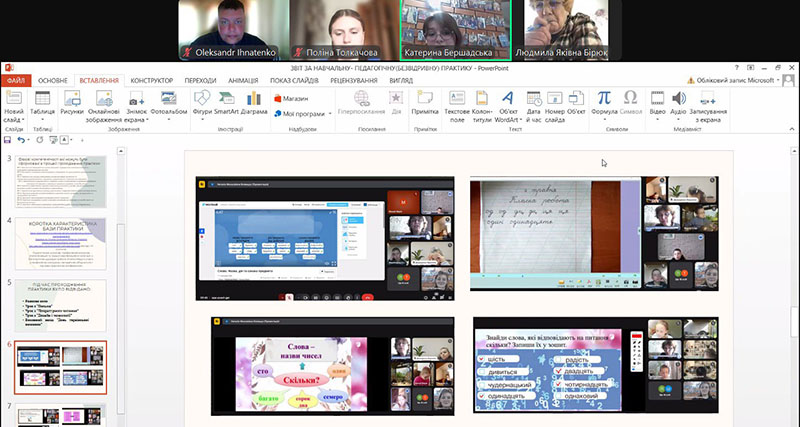
Task: Open the Аудіо audio dropdown
Action: coord(679,120)
